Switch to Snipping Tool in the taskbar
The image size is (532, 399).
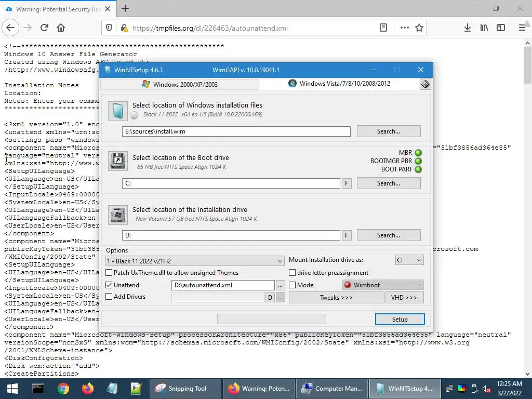tap(185, 389)
